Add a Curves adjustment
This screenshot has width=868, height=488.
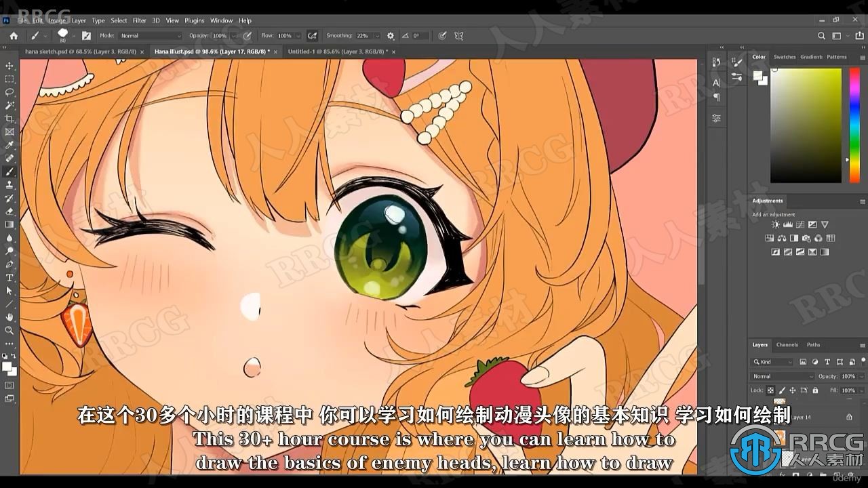coord(800,224)
